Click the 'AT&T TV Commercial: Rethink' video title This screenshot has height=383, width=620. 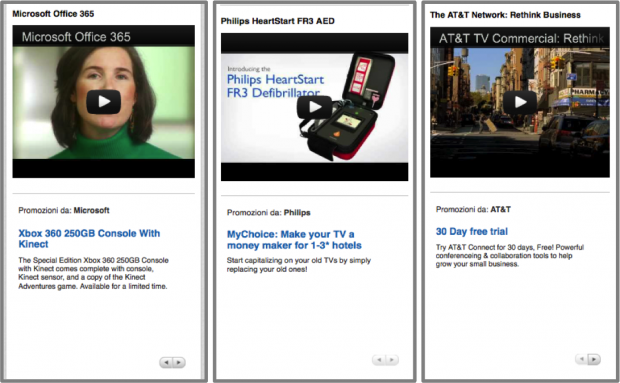521,38
